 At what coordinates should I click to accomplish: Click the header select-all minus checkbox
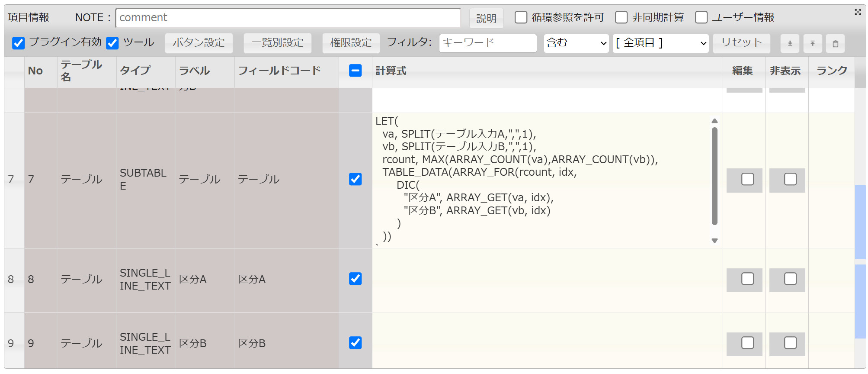click(356, 71)
